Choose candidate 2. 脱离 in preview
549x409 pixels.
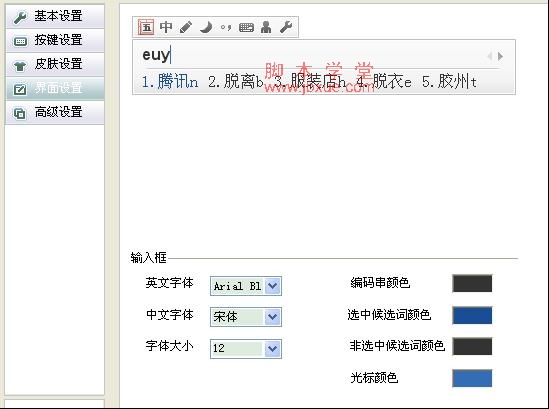235,82
